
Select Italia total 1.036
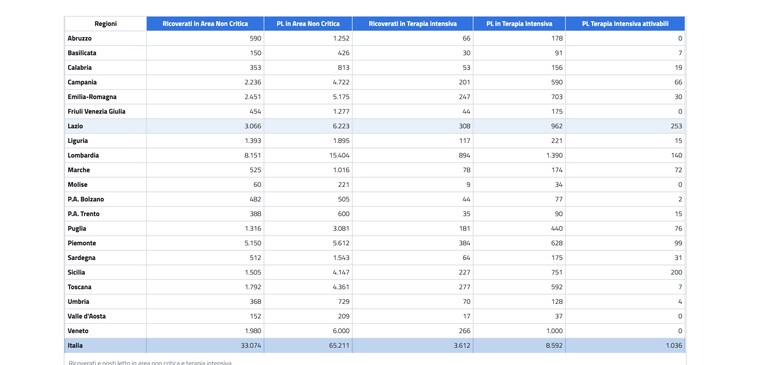click(x=675, y=346)
